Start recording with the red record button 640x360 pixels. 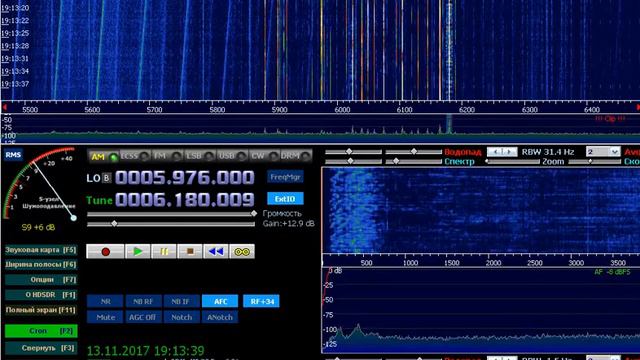point(105,251)
